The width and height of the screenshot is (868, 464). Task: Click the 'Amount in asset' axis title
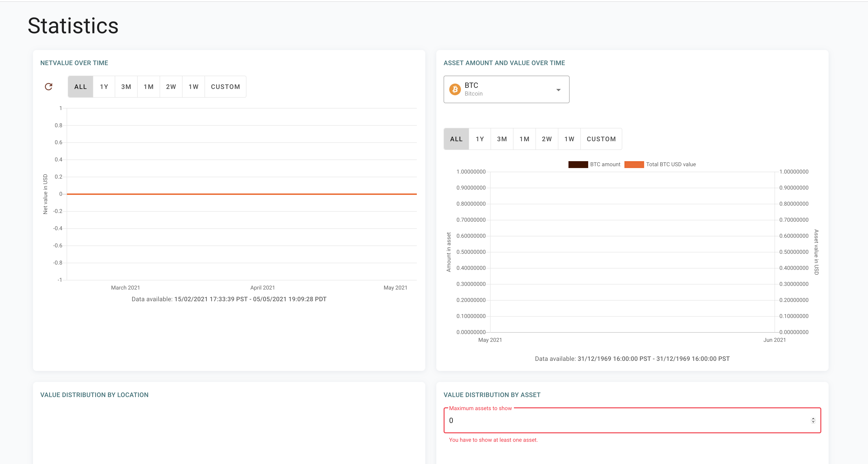[x=448, y=252]
